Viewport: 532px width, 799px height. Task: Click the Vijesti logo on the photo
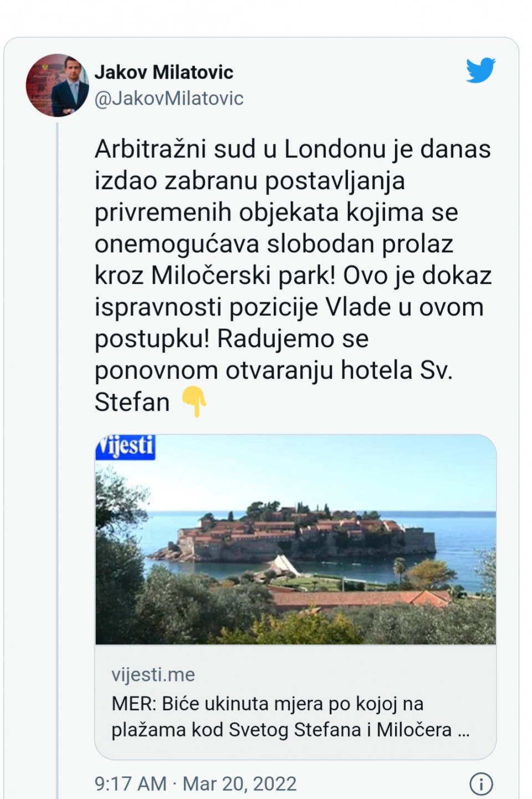pos(126,447)
